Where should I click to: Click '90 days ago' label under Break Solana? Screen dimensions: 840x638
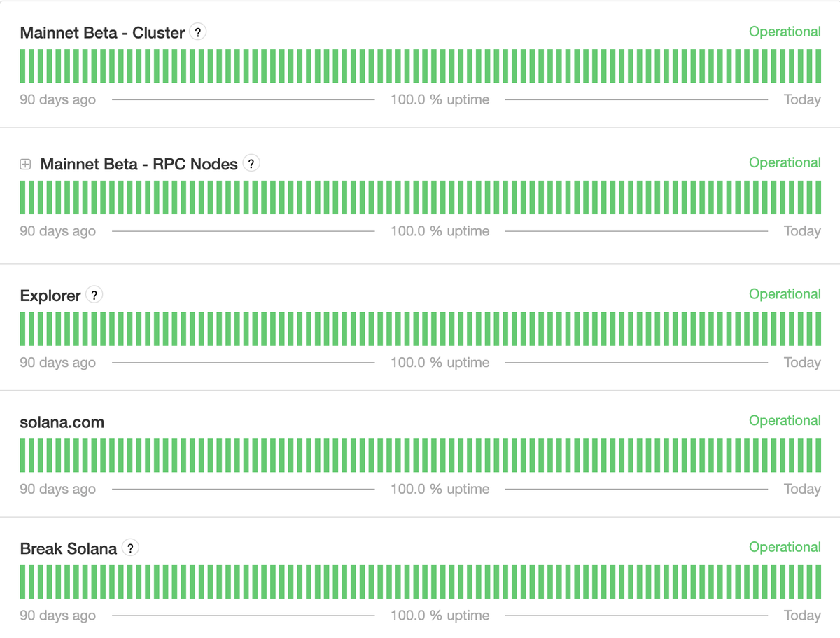(57, 616)
